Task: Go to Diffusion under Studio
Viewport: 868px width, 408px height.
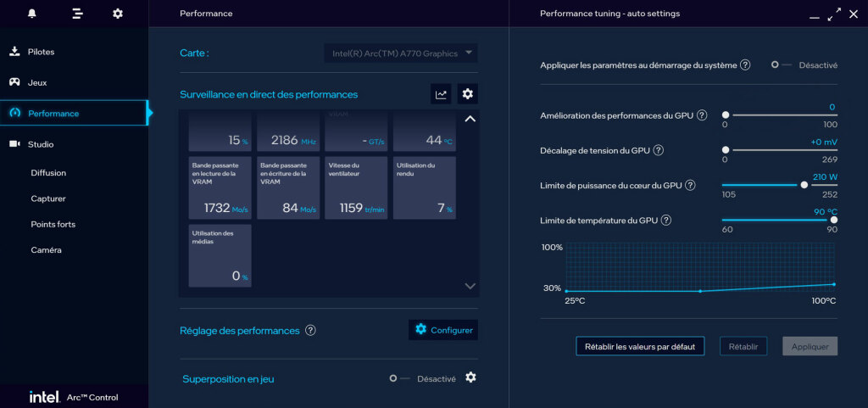Action: [48, 173]
